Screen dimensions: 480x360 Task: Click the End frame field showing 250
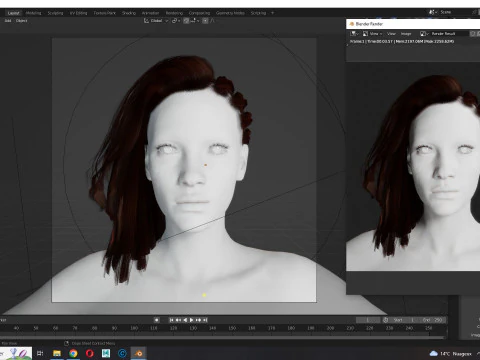coord(432,320)
